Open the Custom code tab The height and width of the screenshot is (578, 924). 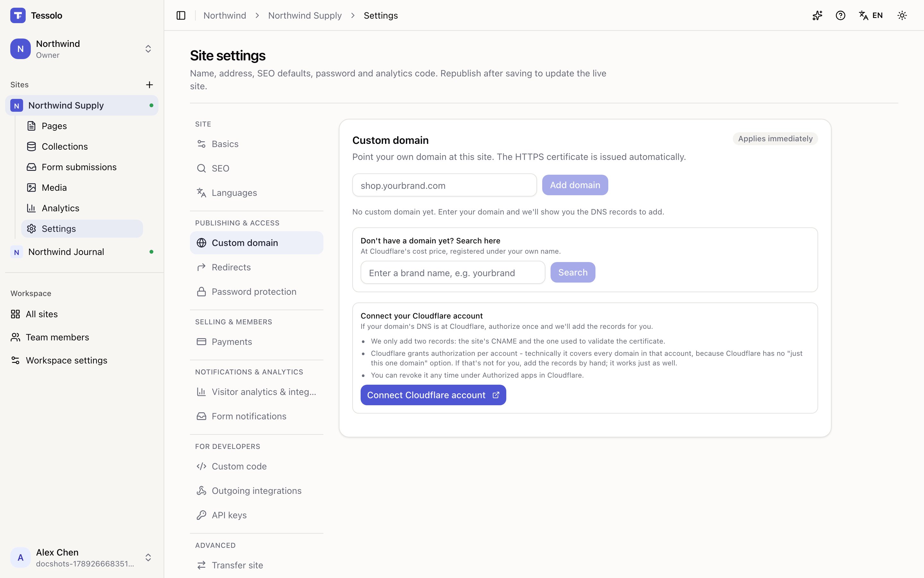click(257, 466)
